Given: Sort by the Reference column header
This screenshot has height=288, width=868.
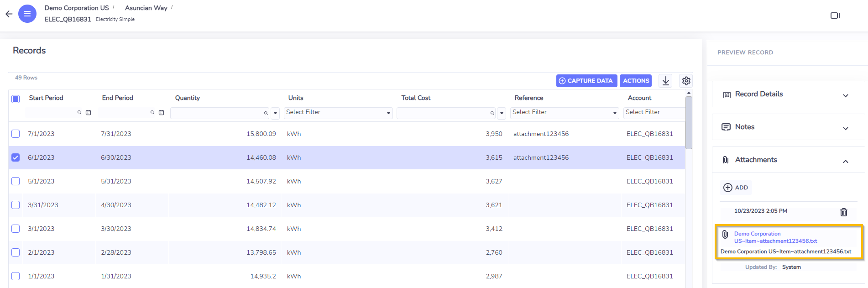Looking at the screenshot, I should [x=529, y=98].
